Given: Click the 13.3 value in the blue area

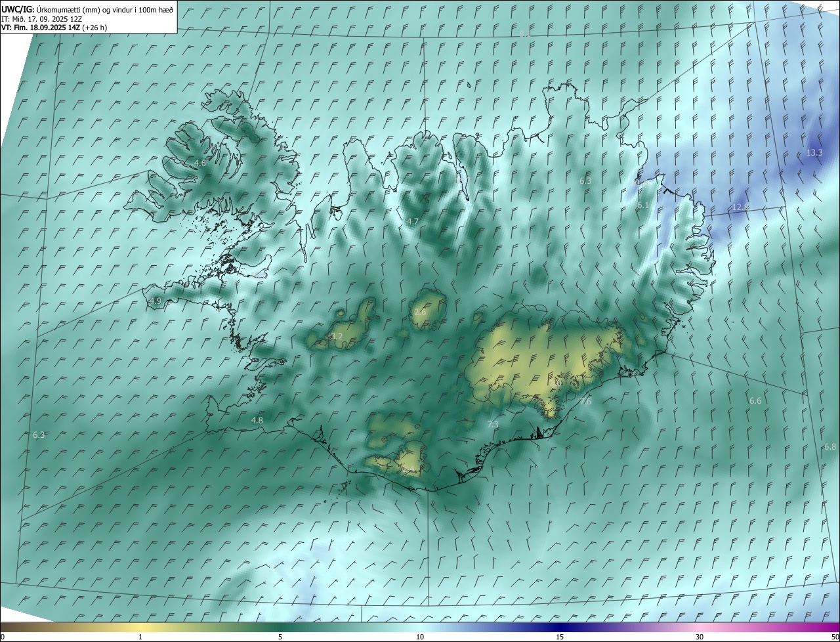Looking at the screenshot, I should click(814, 152).
